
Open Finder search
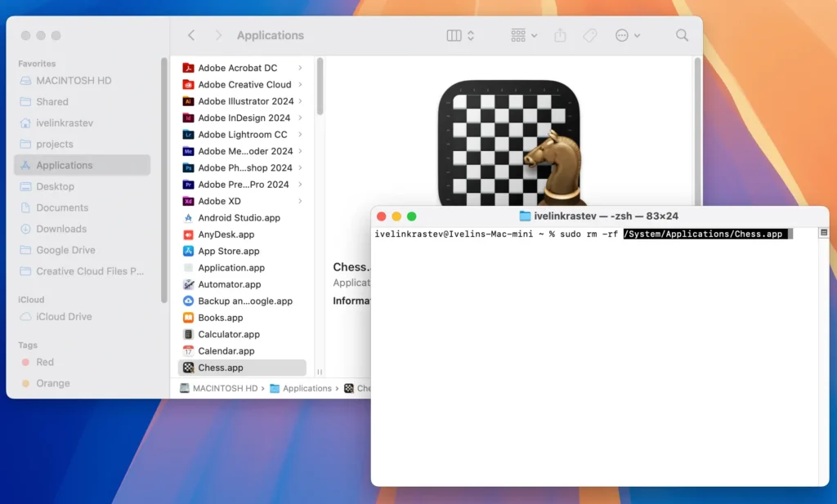coord(682,35)
